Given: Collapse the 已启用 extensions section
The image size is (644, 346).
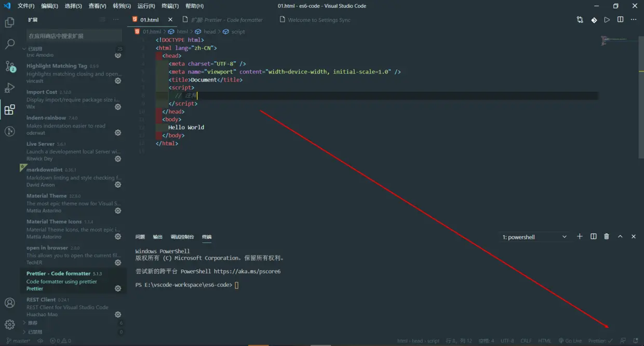Looking at the screenshot, I should [73, 49].
